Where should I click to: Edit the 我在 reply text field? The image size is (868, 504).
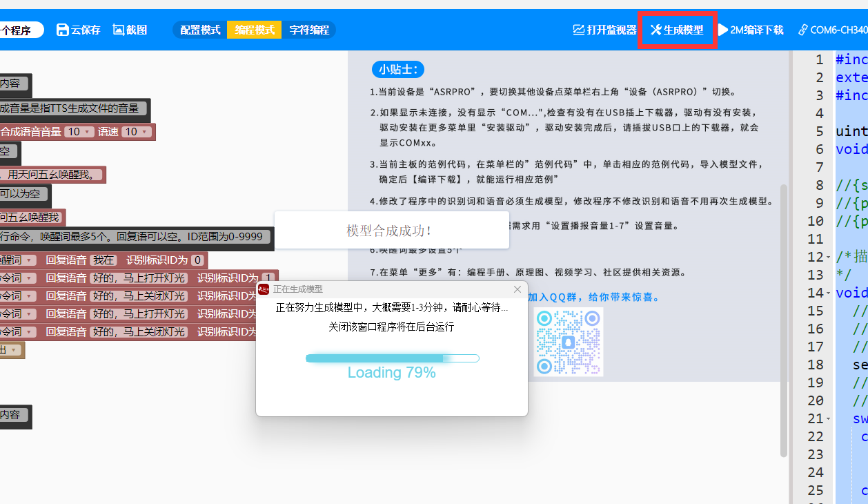(103, 260)
